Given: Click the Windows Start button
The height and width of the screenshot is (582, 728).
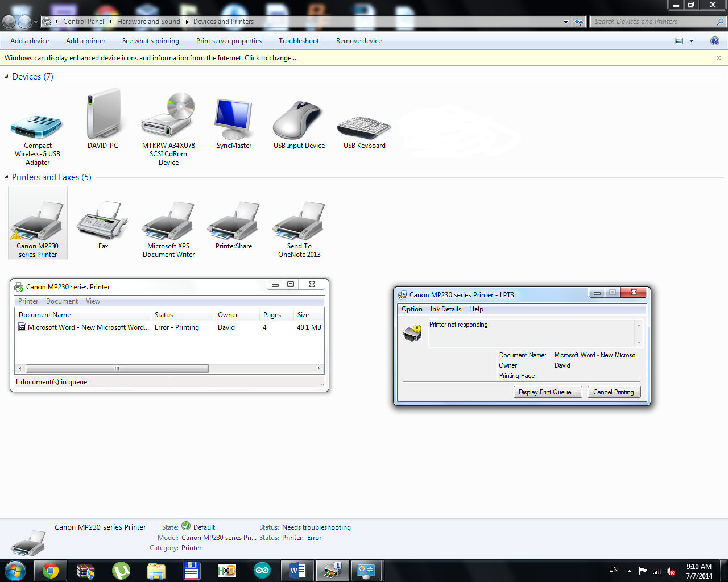Looking at the screenshot, I should click(x=15, y=571).
